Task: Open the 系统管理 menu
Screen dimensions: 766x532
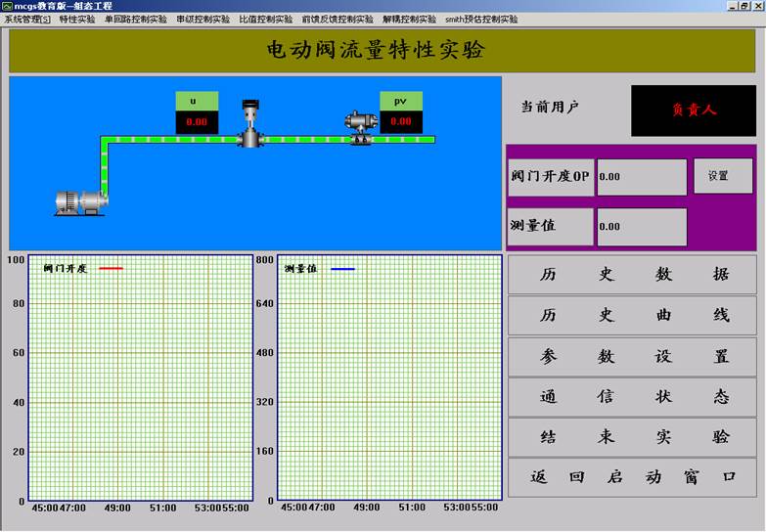Action: 26,19
